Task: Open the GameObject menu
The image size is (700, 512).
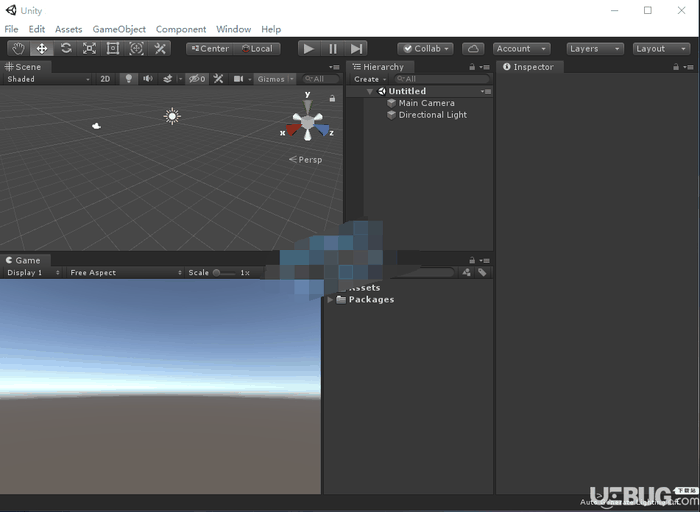Action: pyautogui.click(x=119, y=29)
